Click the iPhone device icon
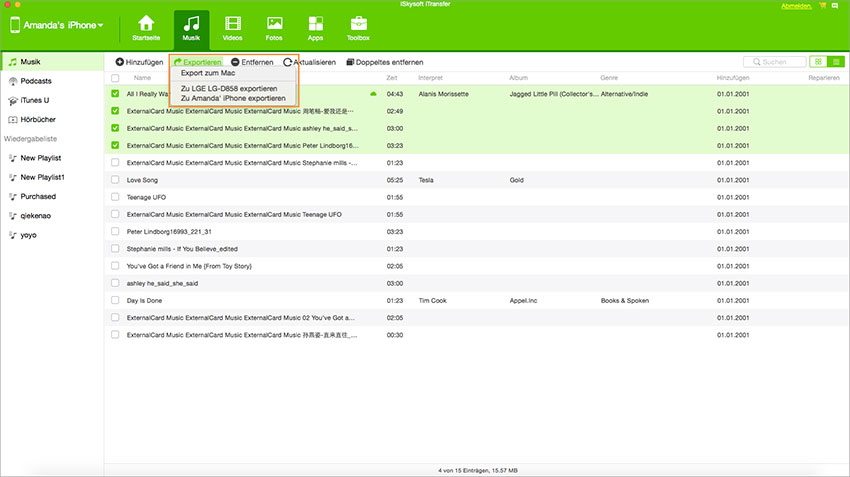This screenshot has height=477, width=850. click(x=15, y=25)
